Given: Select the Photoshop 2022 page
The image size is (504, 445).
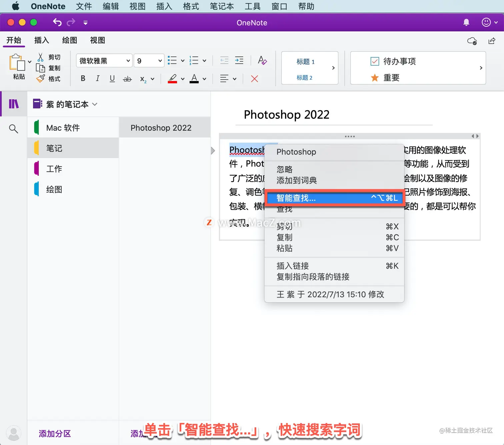Looking at the screenshot, I should tap(165, 128).
